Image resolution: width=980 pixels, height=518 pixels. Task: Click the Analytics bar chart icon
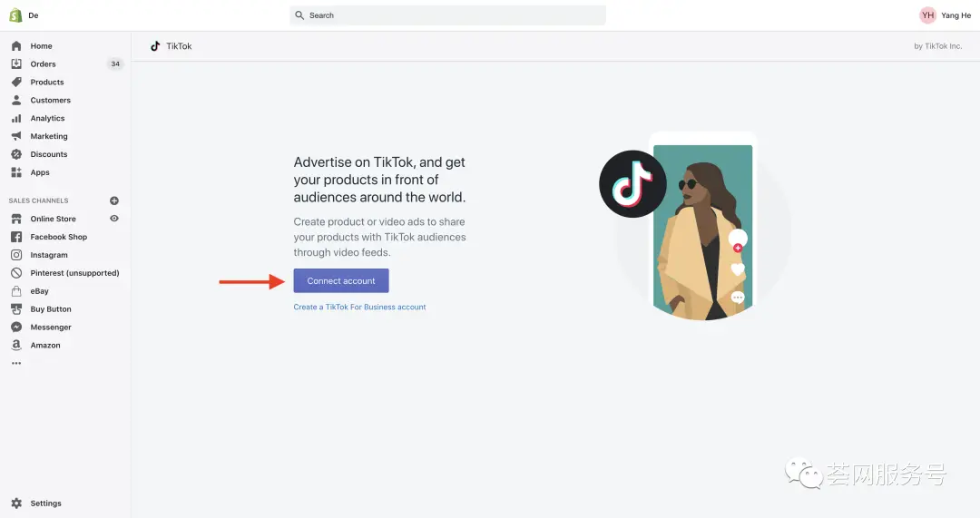(x=16, y=119)
